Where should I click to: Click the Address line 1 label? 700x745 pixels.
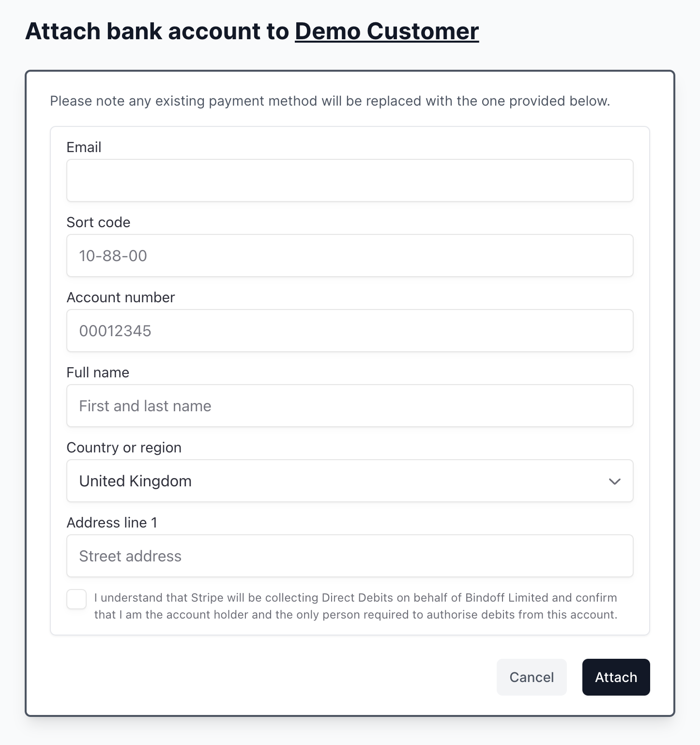[x=112, y=522]
